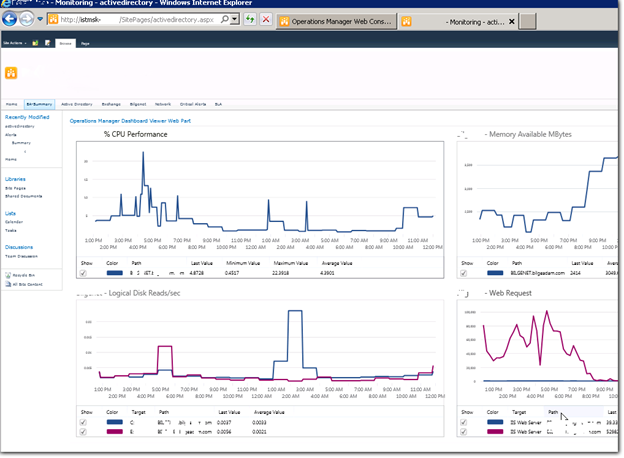The height and width of the screenshot is (458, 624).
Task: Click the red Stop loading X icon
Action: 266,19
